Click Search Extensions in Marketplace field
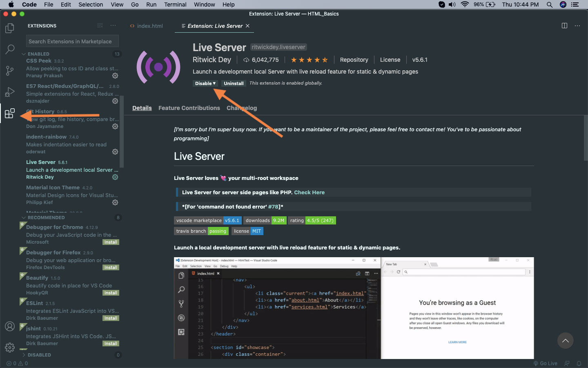Screen dimensions: 588x368 [x=72, y=41]
